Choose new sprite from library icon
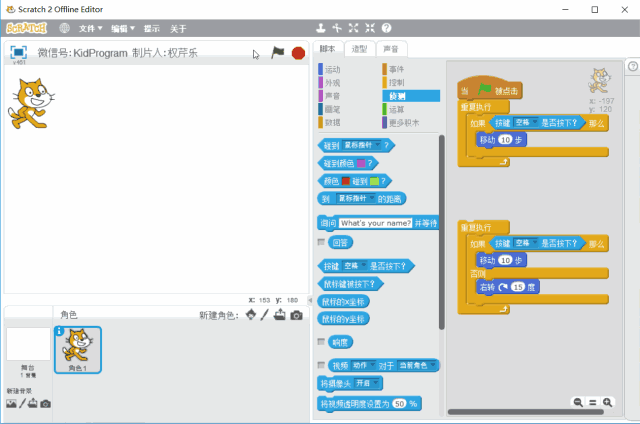The width and height of the screenshot is (640, 424). tap(250, 316)
